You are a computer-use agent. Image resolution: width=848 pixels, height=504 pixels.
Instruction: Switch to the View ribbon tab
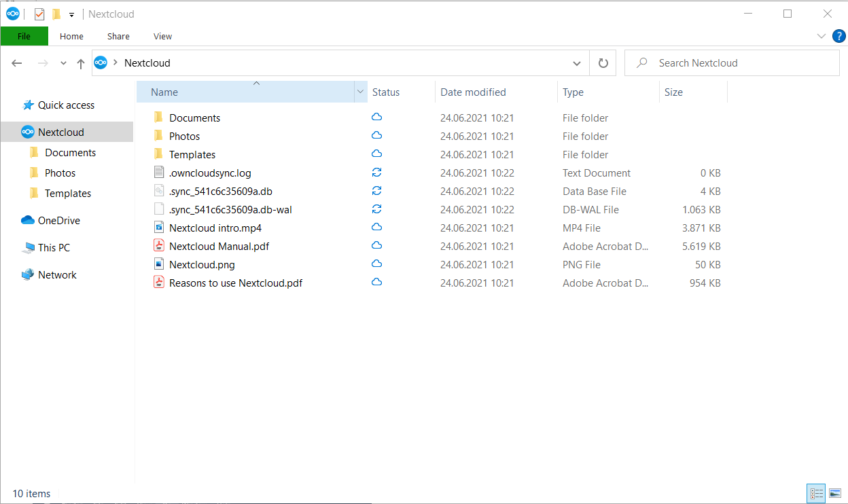162,36
